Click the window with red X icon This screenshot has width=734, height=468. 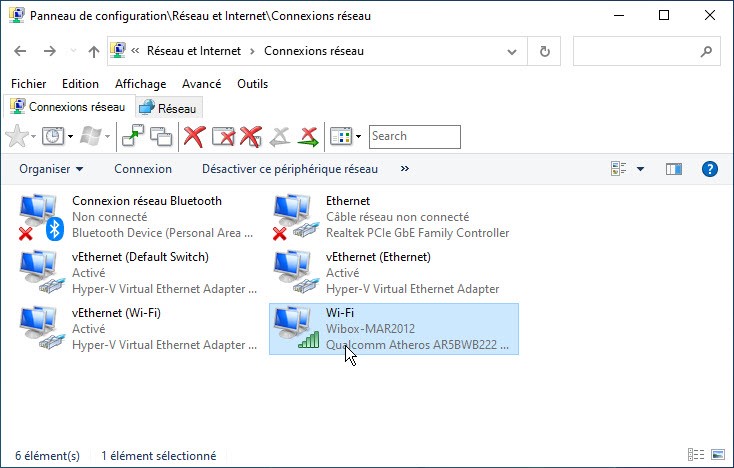tap(223, 136)
